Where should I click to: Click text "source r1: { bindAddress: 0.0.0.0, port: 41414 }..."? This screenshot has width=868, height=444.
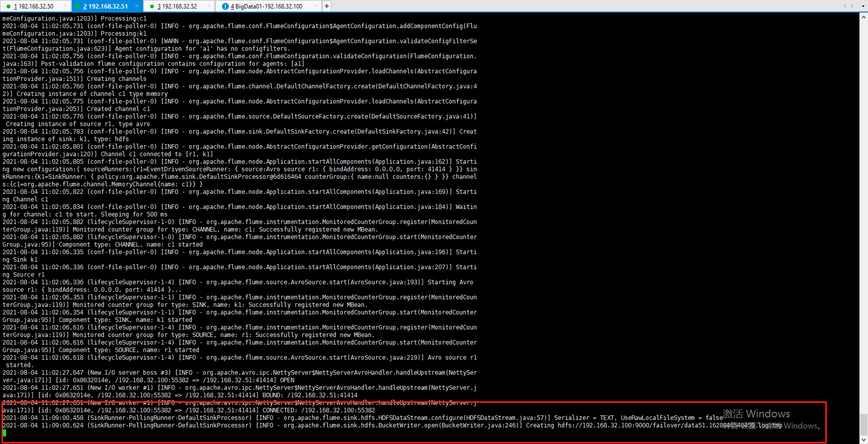point(92,290)
